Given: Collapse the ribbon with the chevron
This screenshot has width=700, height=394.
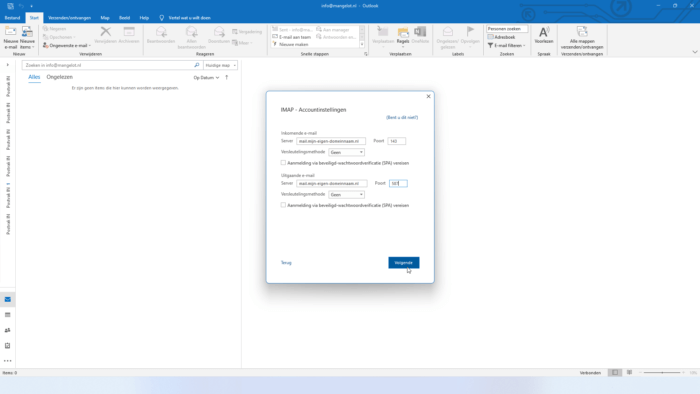Looking at the screenshot, I should tap(695, 52).
